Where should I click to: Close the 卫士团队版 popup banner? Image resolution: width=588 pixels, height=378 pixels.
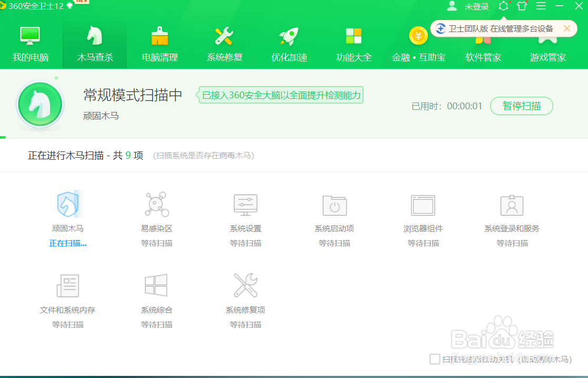pos(567,28)
